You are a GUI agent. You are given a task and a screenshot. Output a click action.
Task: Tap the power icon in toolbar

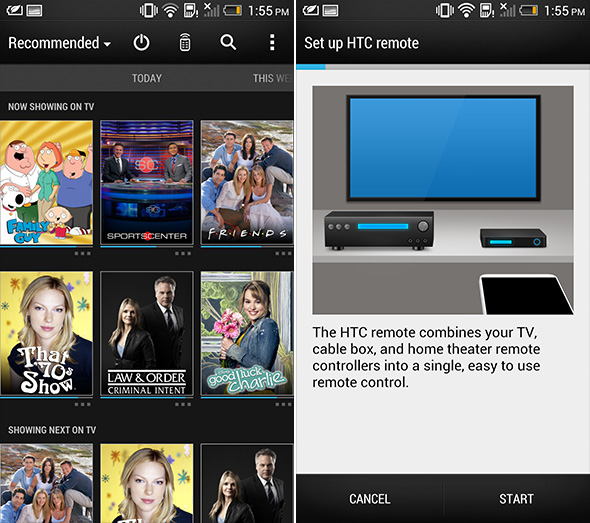tap(141, 43)
